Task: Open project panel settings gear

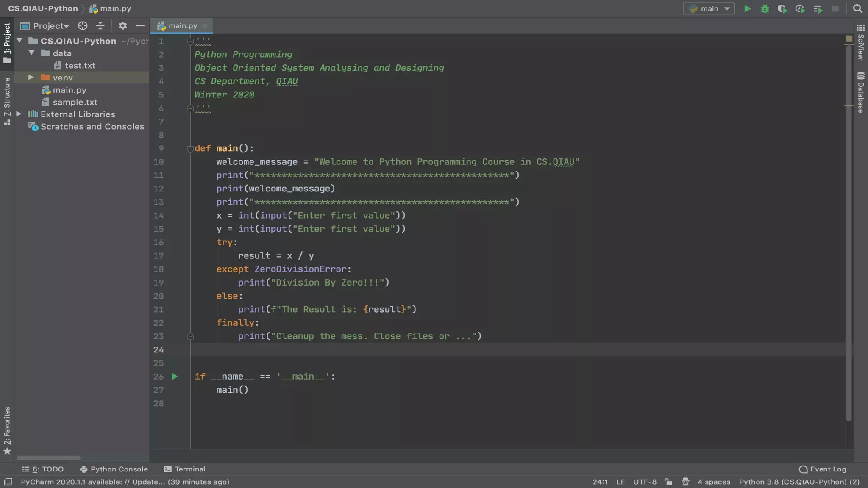Action: point(122,26)
